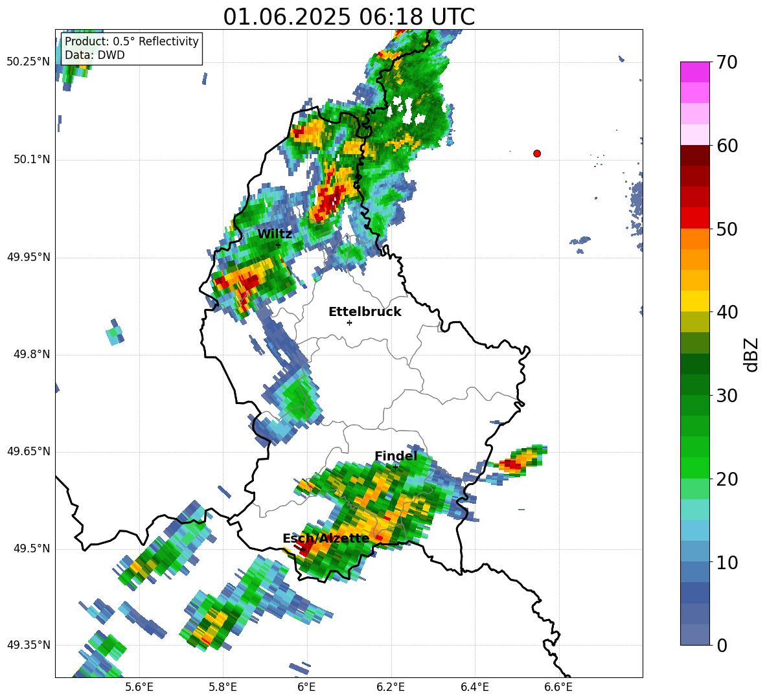The height and width of the screenshot is (700, 767).
Task: Click the colorbar 10 tick label
Action: (x=727, y=562)
